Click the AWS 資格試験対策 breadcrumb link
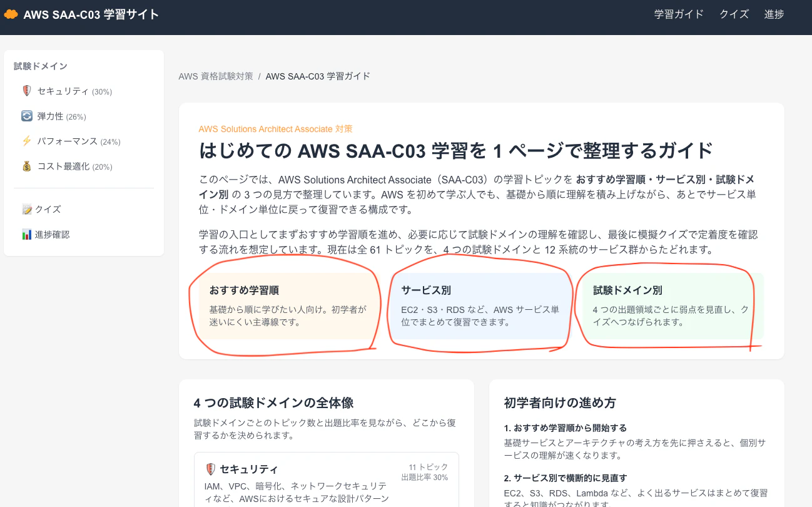 (x=216, y=76)
